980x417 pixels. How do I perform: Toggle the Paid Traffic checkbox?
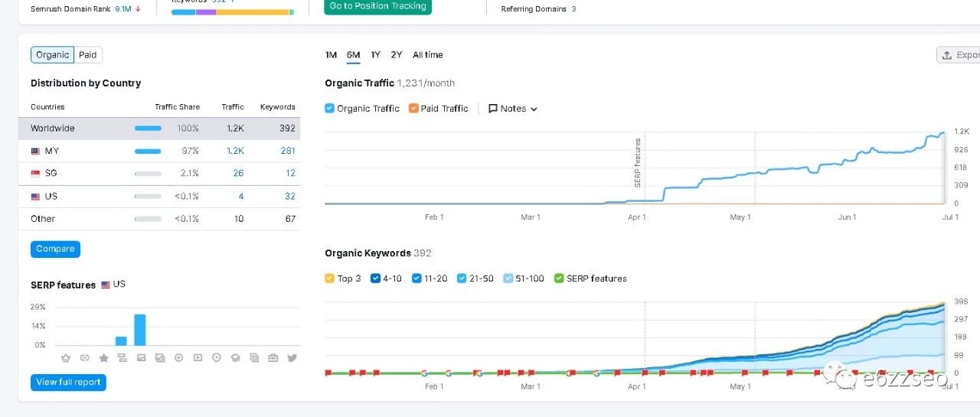click(x=413, y=109)
